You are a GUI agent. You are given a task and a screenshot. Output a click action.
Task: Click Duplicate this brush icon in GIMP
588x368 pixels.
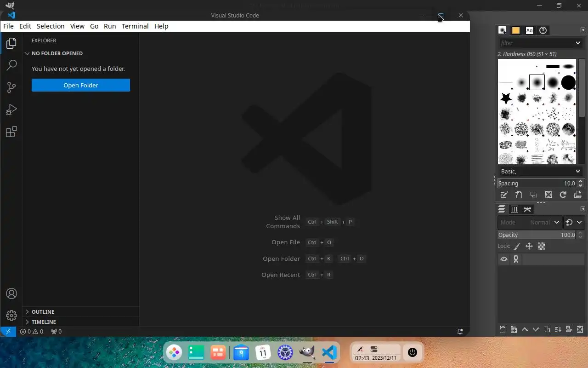pos(533,195)
